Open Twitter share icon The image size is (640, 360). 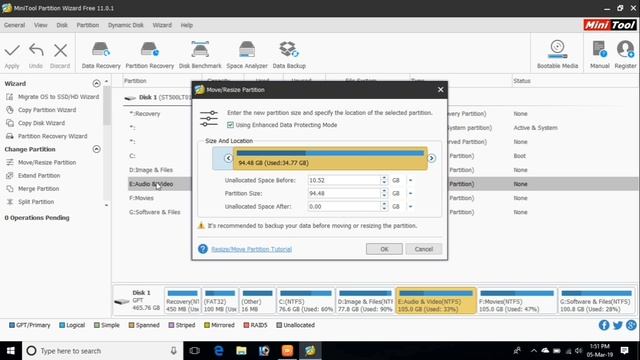click(618, 325)
